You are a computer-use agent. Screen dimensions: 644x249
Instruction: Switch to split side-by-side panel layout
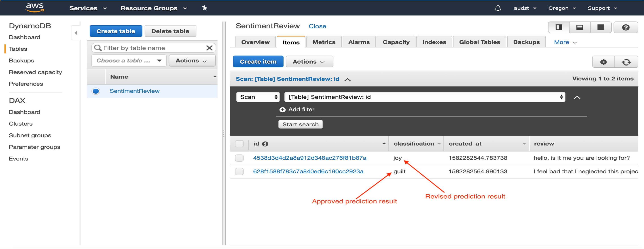coord(559,27)
